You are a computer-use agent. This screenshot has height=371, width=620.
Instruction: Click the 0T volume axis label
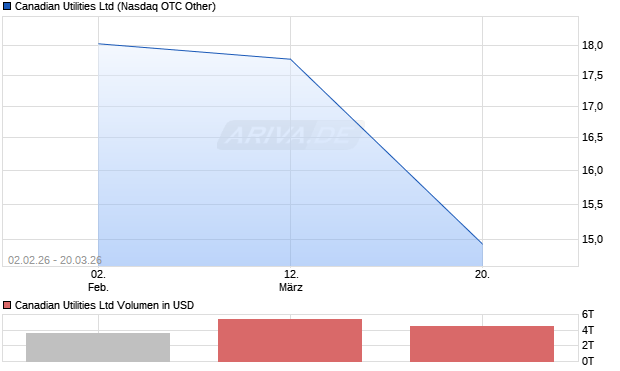coord(588,361)
